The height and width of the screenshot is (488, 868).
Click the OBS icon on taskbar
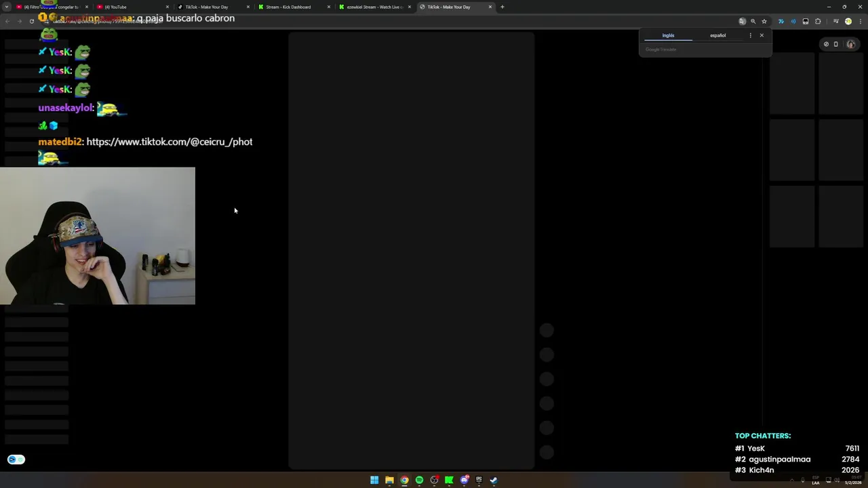pos(434,480)
